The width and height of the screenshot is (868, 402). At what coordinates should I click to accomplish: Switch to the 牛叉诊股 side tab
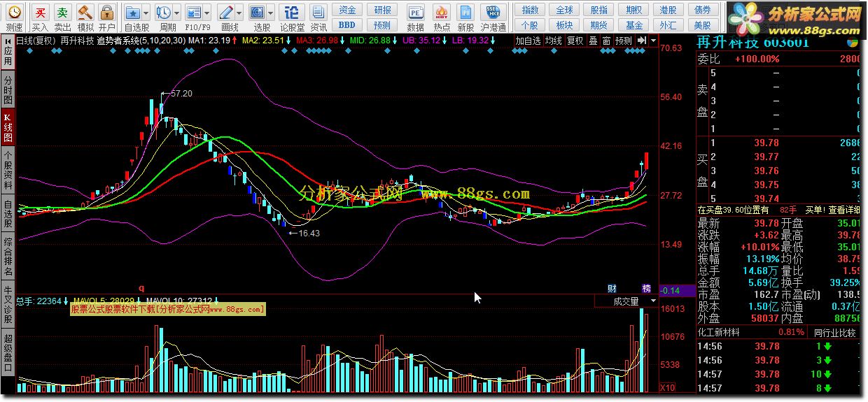tap(8, 306)
